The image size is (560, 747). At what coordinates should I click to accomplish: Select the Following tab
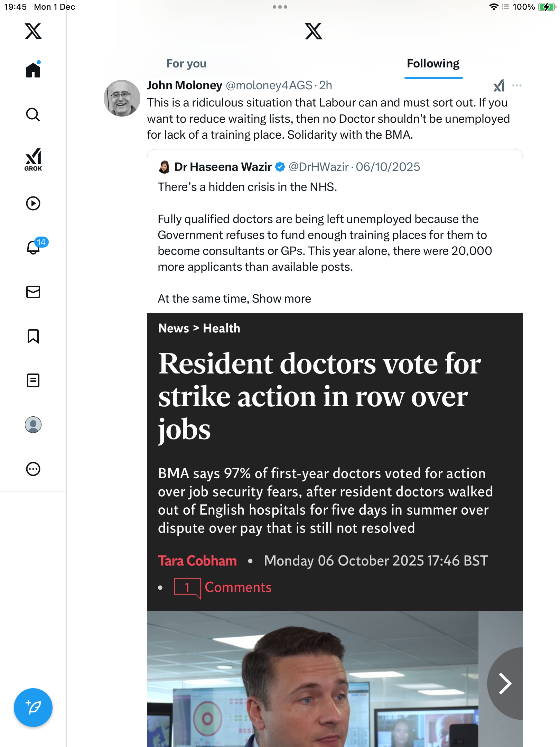tap(433, 64)
